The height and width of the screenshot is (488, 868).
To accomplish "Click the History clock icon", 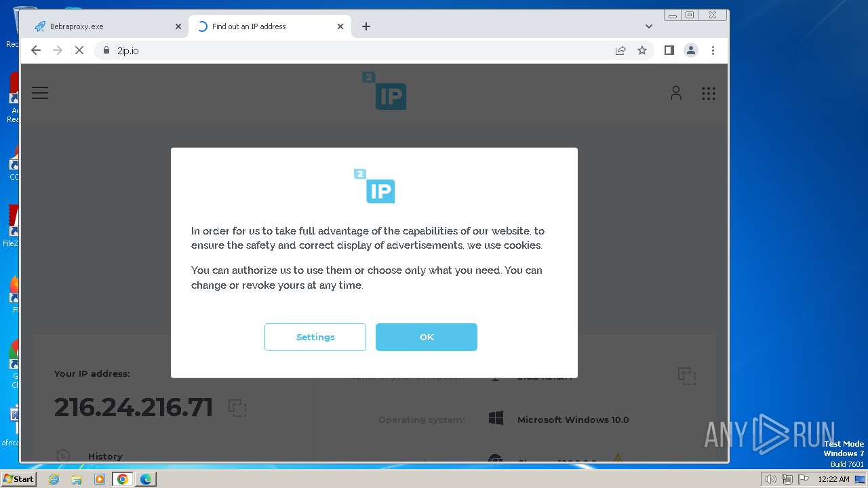I will 62,456.
